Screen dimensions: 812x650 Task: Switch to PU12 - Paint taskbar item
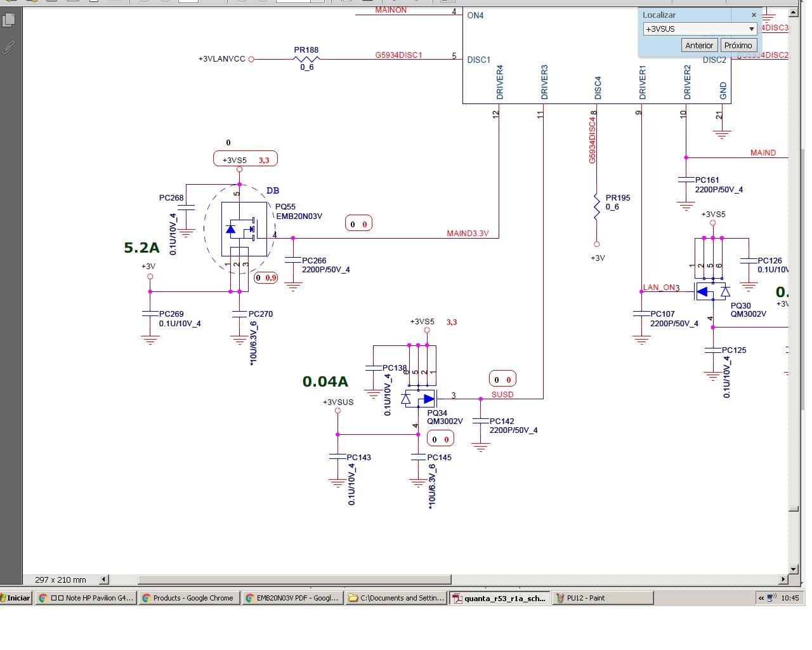(603, 597)
